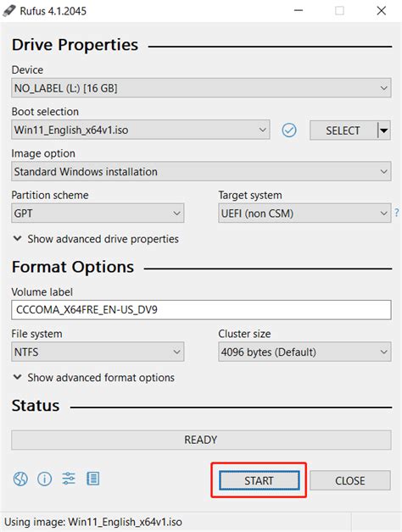Expand Show advanced format options

[94, 378]
